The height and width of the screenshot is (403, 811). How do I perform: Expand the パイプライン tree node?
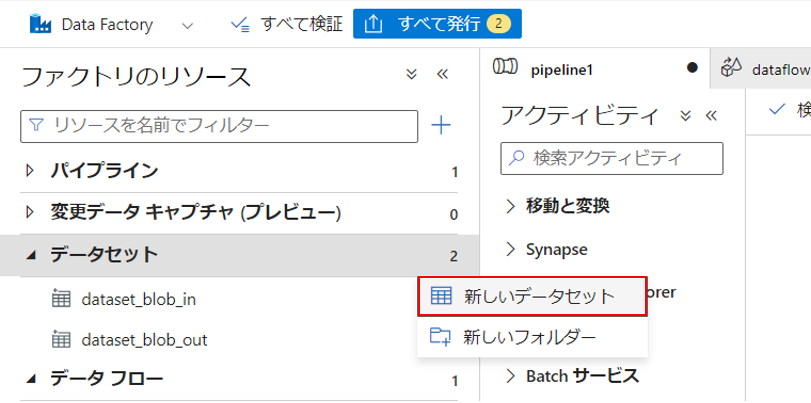[29, 170]
